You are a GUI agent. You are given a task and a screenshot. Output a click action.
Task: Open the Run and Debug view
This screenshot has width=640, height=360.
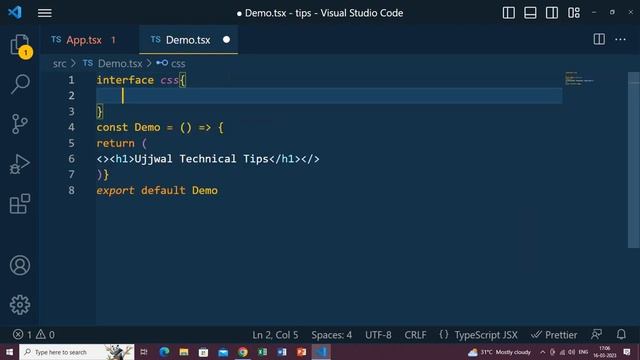click(20, 164)
